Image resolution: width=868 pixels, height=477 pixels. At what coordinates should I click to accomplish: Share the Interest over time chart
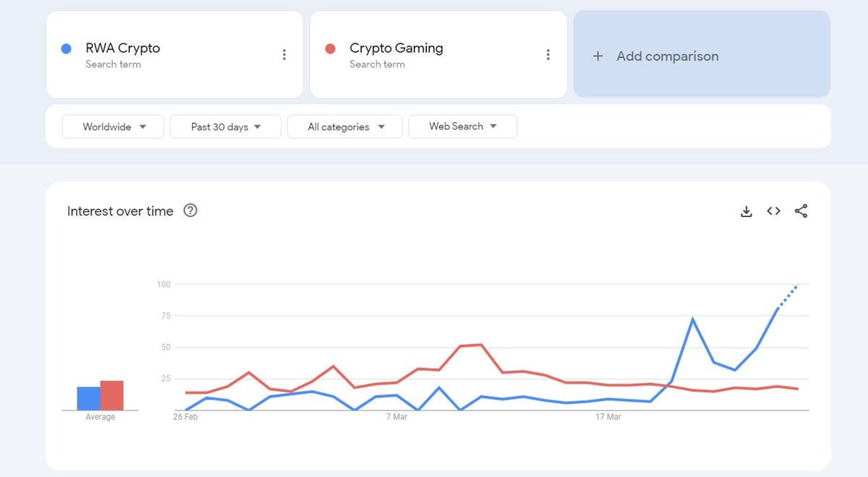click(x=801, y=211)
